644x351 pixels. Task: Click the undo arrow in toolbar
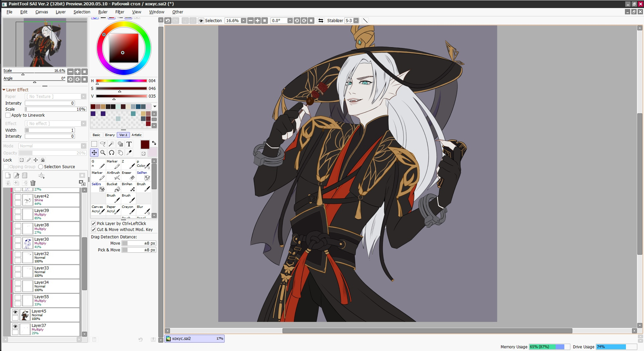pos(168,20)
